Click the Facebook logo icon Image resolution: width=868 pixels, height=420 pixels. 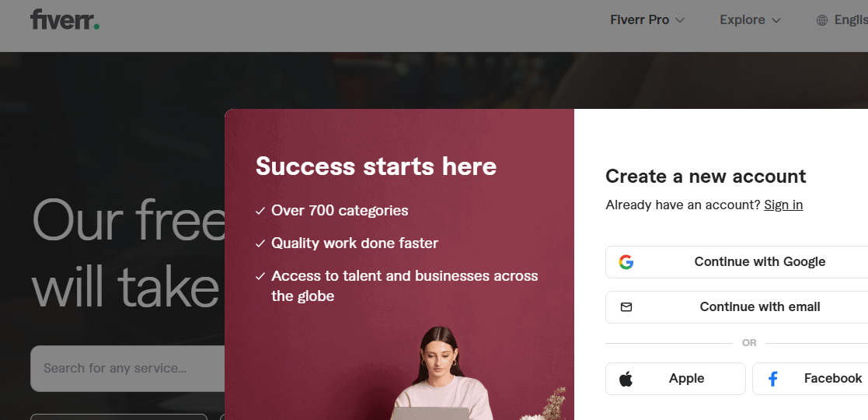tap(773, 379)
